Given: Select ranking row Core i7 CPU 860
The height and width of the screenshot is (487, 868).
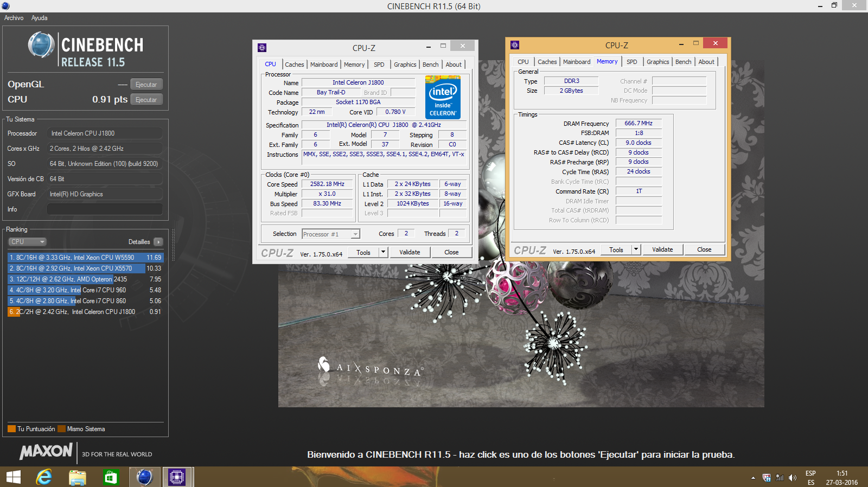Looking at the screenshot, I should [85, 301].
